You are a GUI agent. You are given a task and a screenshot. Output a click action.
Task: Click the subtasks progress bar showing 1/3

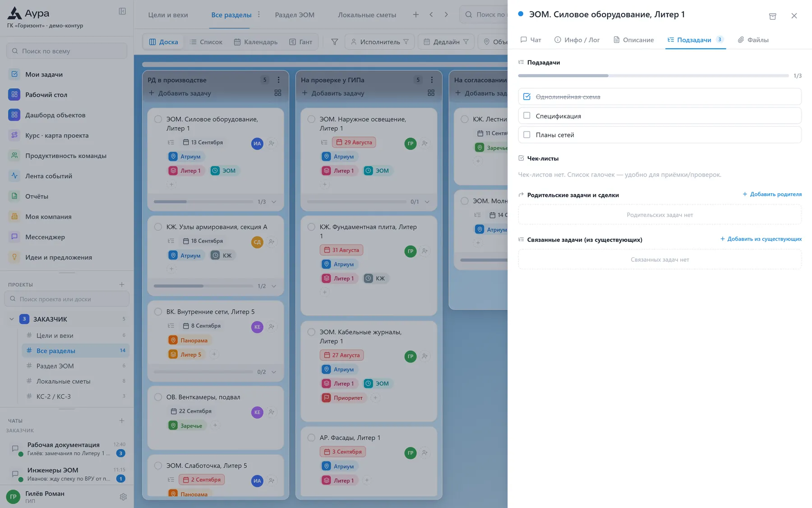click(x=653, y=75)
